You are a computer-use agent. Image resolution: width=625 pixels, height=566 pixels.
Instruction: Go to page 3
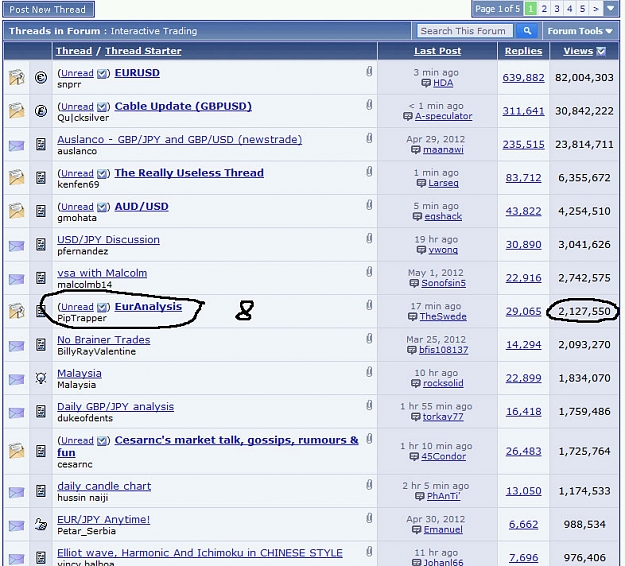point(557,9)
